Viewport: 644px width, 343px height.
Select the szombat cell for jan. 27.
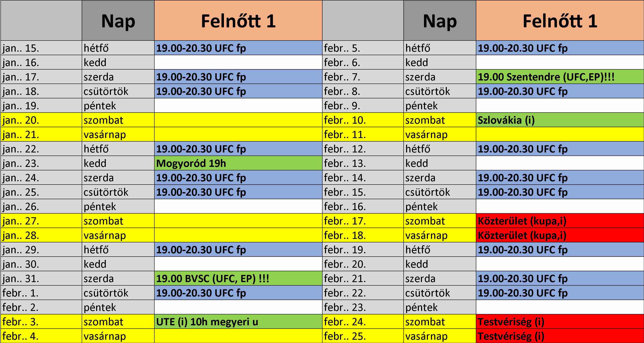[118, 221]
